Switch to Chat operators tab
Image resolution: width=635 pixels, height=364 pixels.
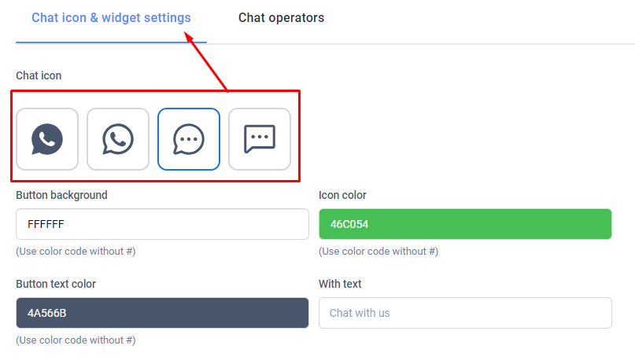pyautogui.click(x=281, y=18)
